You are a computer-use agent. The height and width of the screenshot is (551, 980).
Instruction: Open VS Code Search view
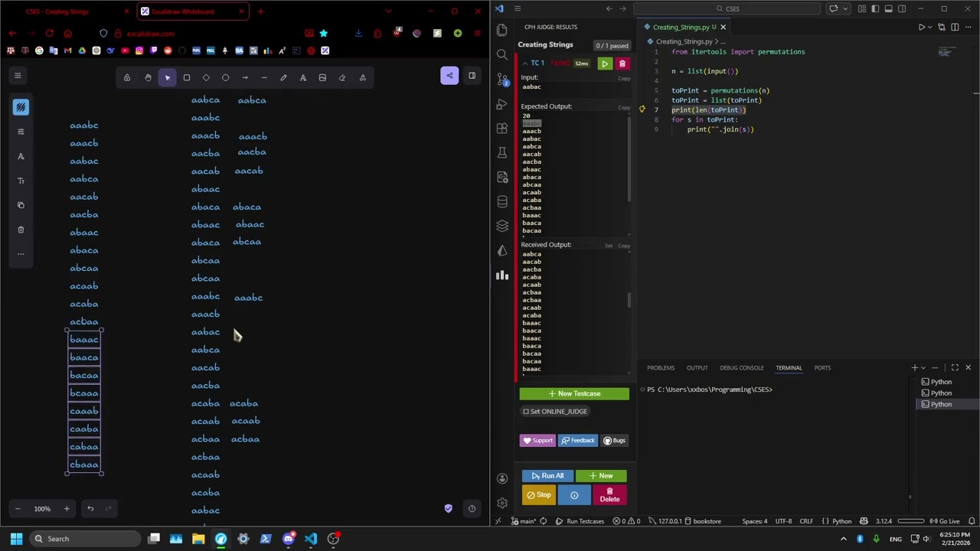click(502, 54)
